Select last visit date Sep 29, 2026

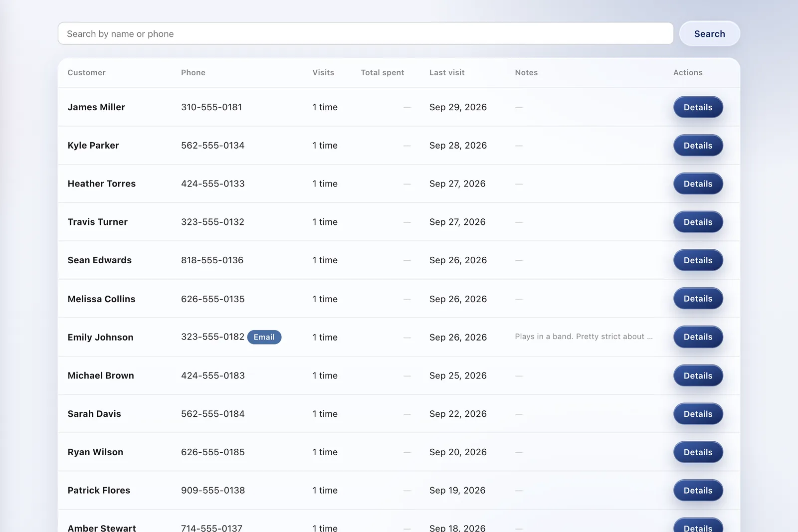(x=458, y=107)
